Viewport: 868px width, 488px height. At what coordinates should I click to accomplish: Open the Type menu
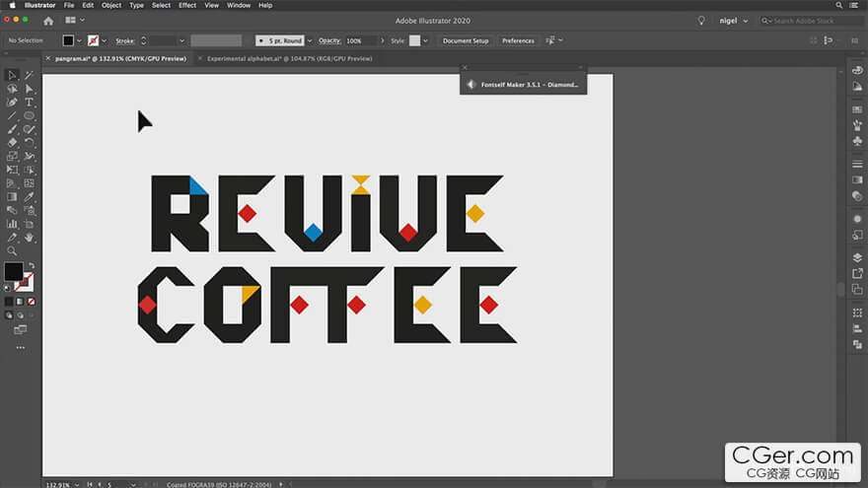[136, 5]
